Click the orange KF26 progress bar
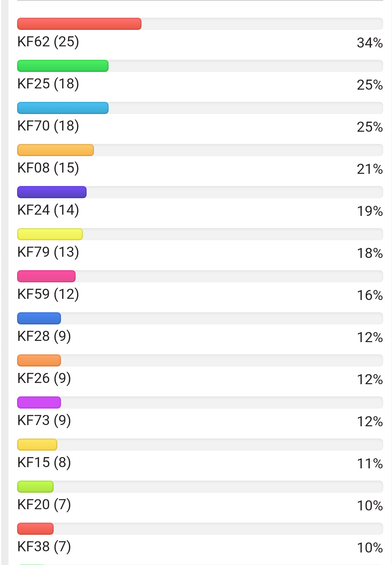Screen dimensions: 392x565 pyautogui.click(x=39, y=360)
